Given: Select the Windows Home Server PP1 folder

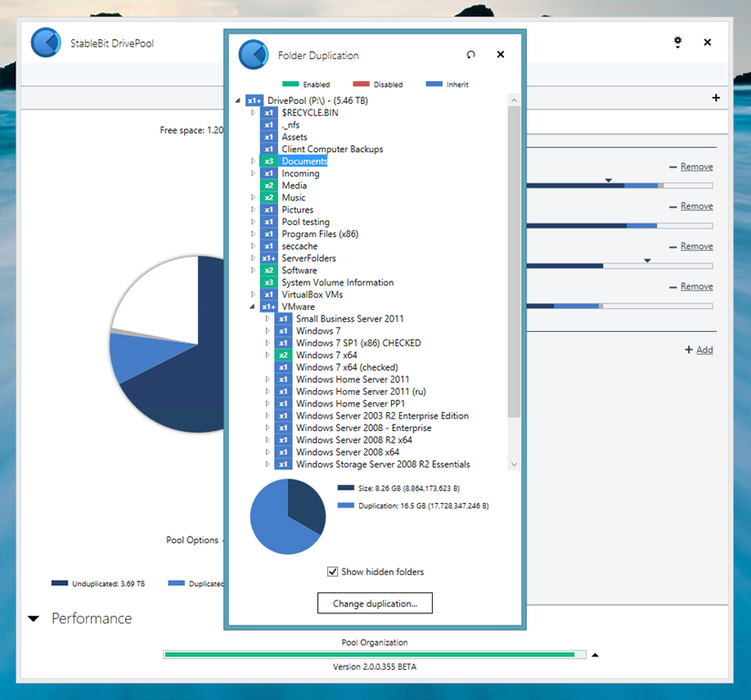Looking at the screenshot, I should click(x=351, y=404).
